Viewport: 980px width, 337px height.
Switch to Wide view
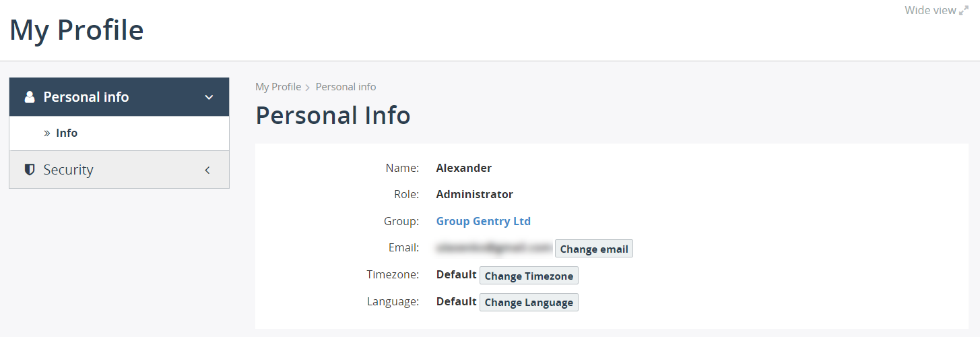[937, 10]
